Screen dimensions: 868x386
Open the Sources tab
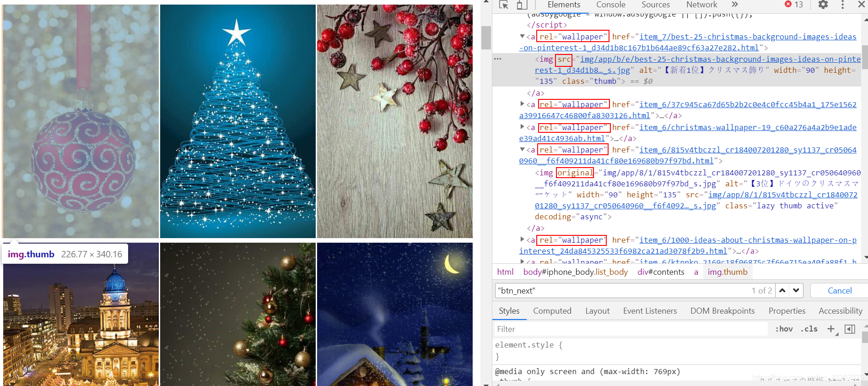pos(655,5)
